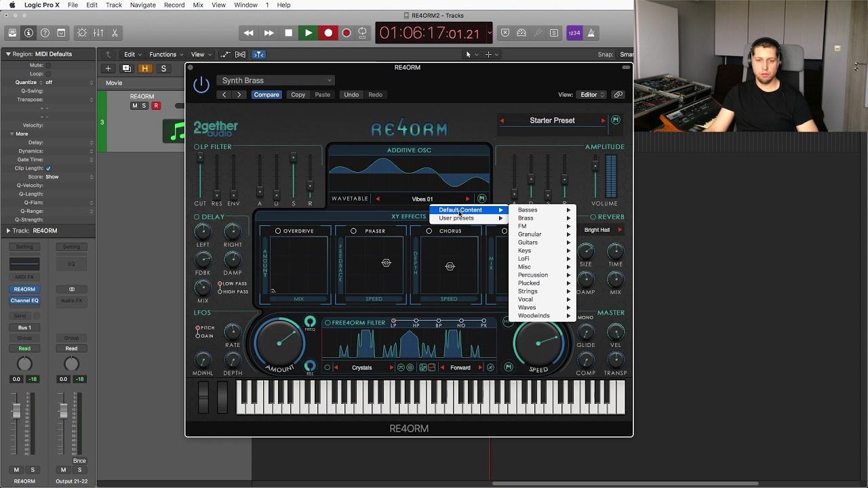The width and height of the screenshot is (868, 488).
Task: Select previous wavetable with left red arrow
Action: click(378, 199)
